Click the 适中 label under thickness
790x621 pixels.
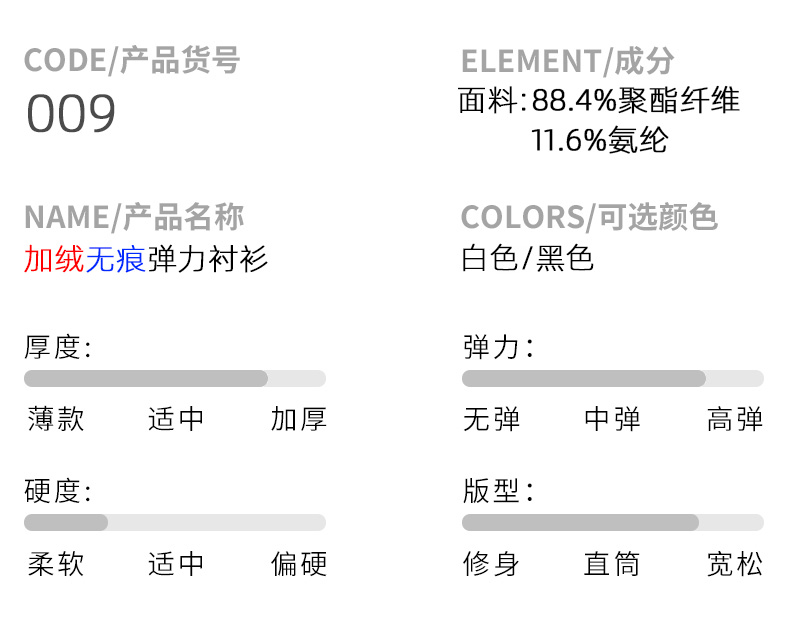(x=176, y=419)
